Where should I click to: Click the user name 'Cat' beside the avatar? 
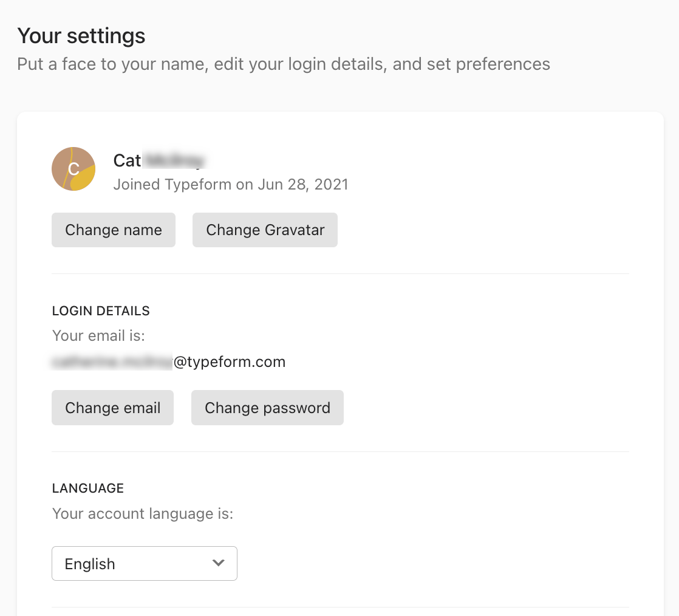pyautogui.click(x=127, y=160)
